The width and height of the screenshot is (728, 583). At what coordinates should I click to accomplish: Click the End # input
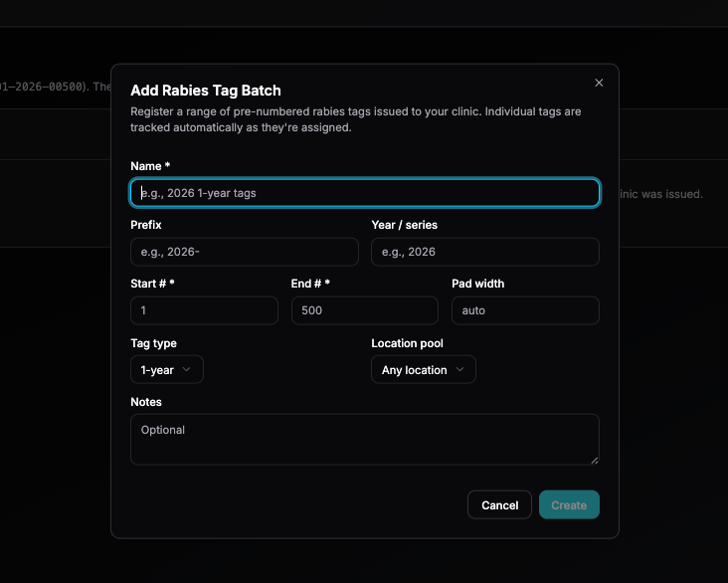(x=365, y=310)
